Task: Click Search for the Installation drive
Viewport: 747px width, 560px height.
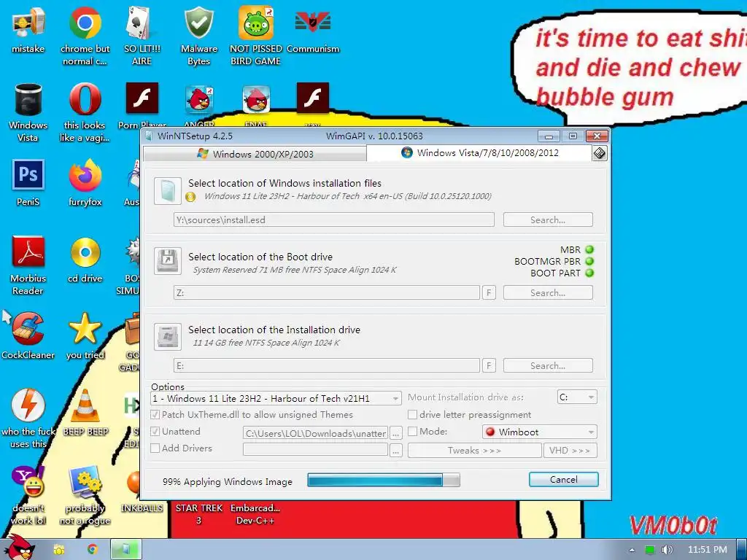Action: [548, 366]
